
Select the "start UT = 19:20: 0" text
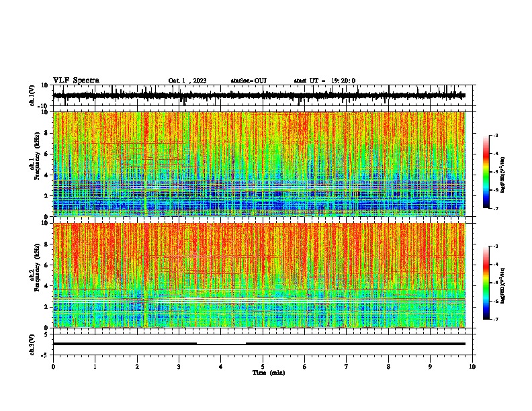point(324,81)
